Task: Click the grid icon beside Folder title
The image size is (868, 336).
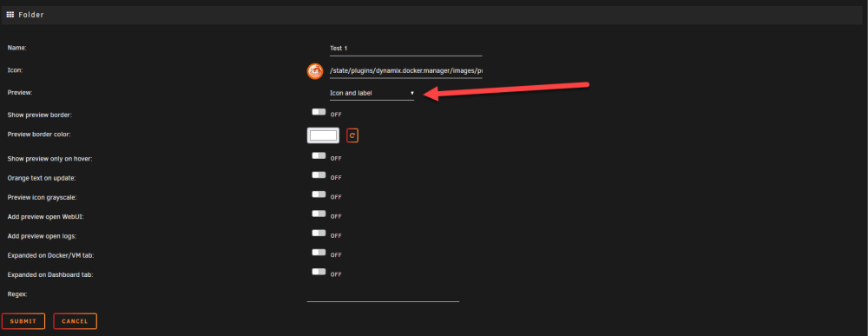Action: click(10, 15)
